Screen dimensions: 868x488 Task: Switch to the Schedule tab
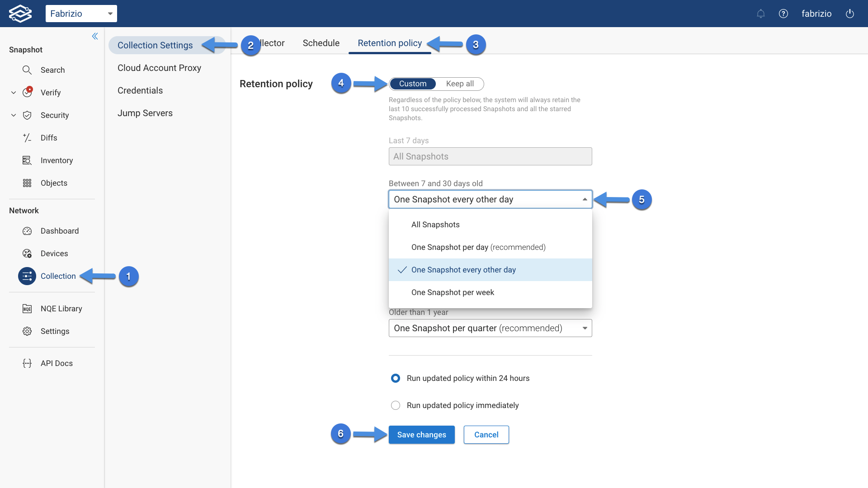[x=321, y=43]
